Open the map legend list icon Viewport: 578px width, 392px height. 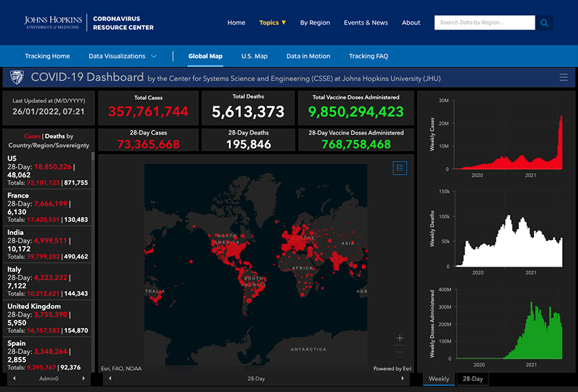pos(400,167)
